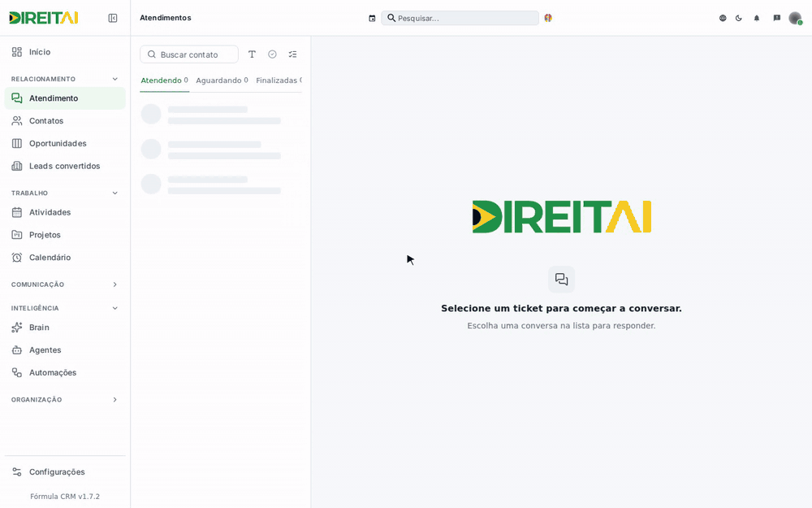Open Configurações in sidebar

65,471
